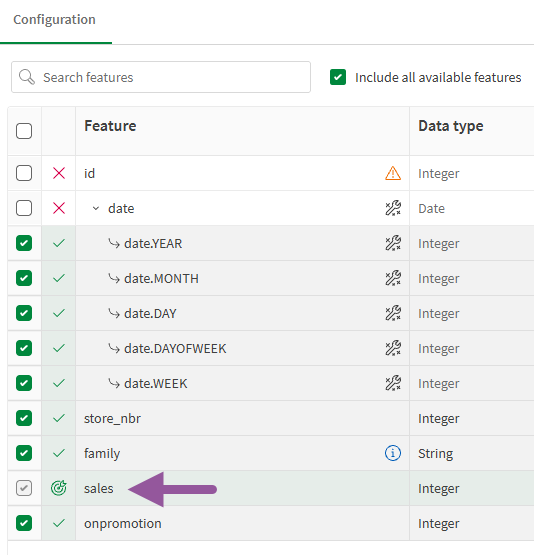
Task: Click the red X icon on id row
Action: (x=59, y=173)
